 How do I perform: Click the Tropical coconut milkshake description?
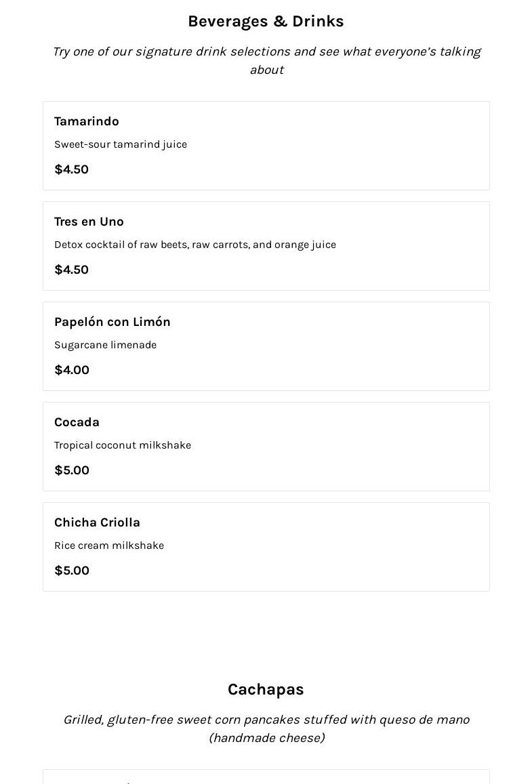123,445
